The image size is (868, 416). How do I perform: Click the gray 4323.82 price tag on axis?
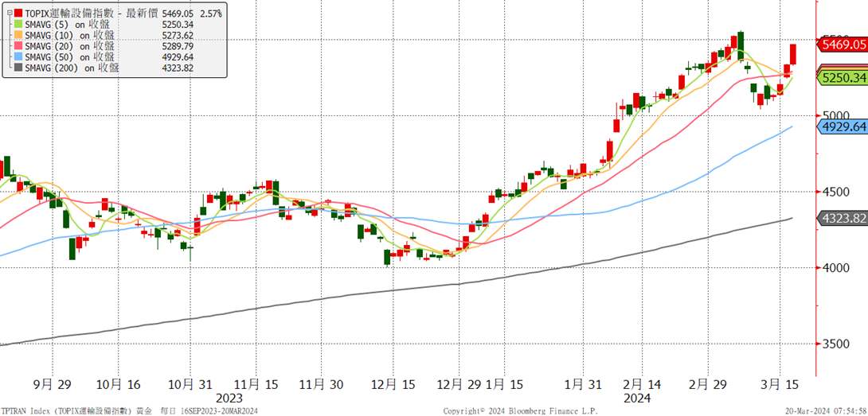843,218
